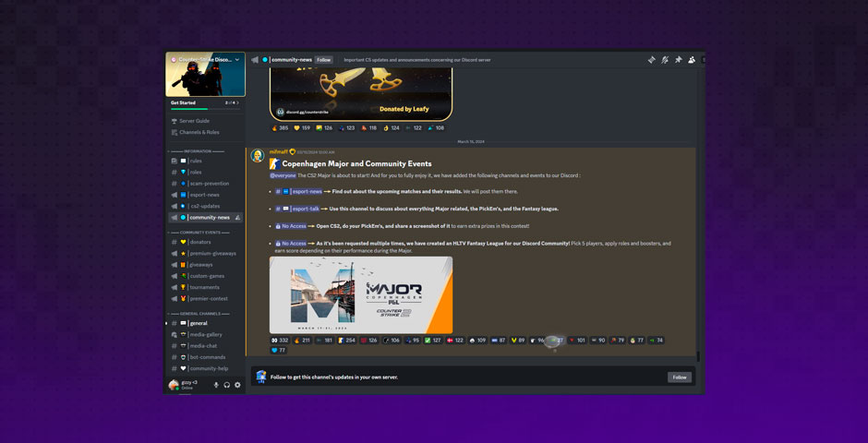Image resolution: width=868 pixels, height=443 pixels.
Task: Open the premier-contest channel
Action: [x=205, y=299]
